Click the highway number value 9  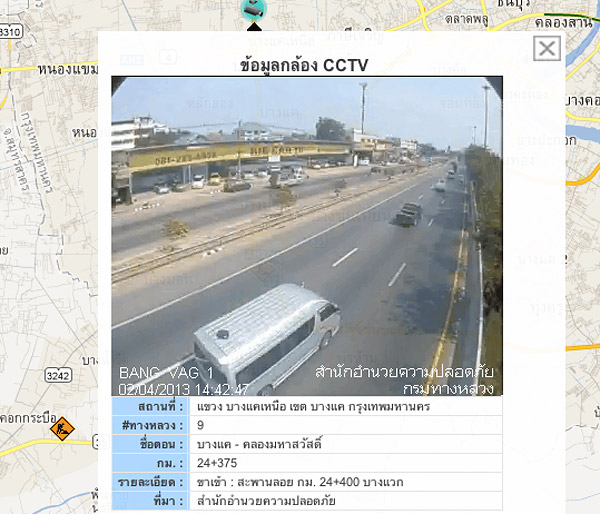point(201,425)
